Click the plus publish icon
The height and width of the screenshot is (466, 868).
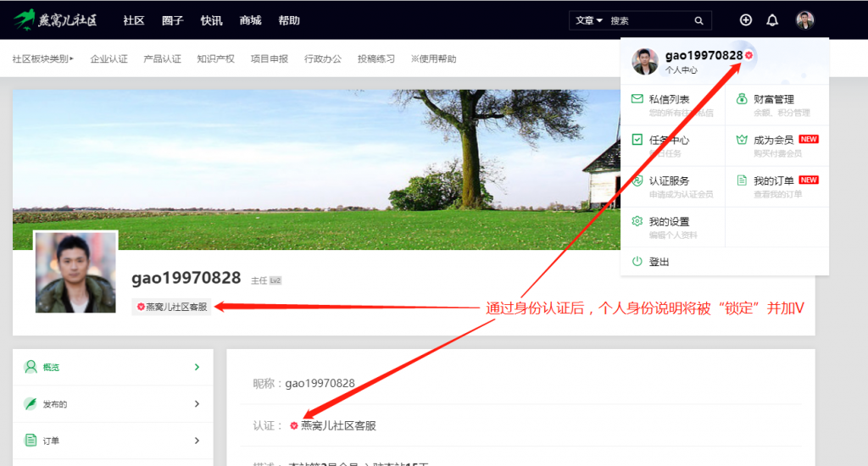coord(746,20)
